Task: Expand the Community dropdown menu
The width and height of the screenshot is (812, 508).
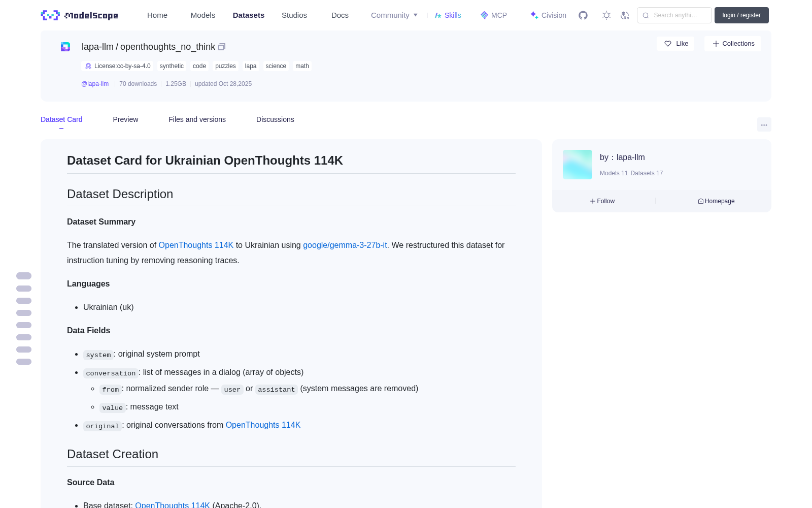Action: [394, 15]
